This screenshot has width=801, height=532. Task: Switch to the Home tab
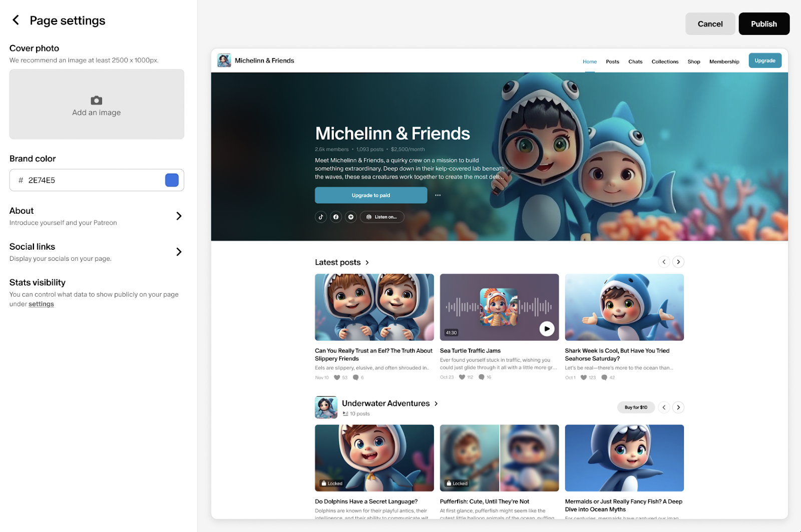(x=590, y=62)
